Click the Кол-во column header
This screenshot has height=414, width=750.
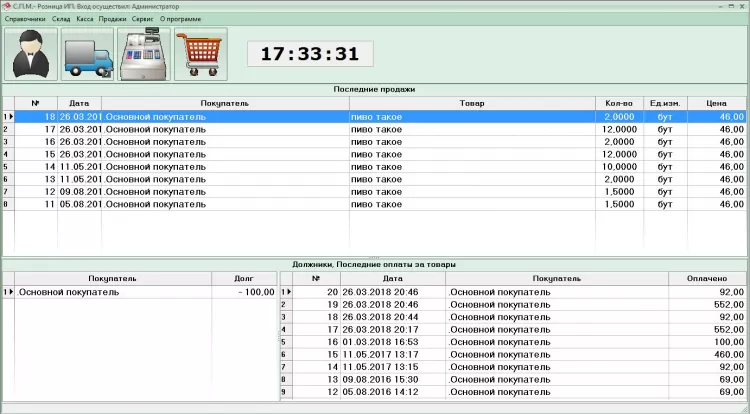[619, 103]
